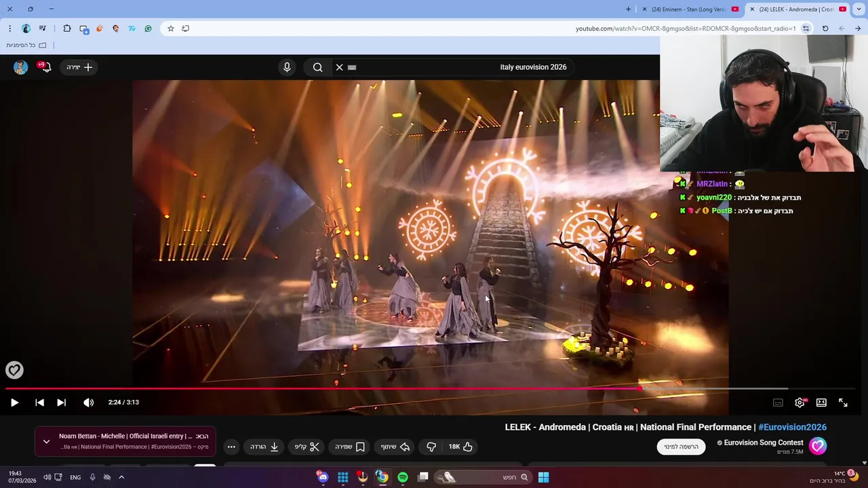Image resolution: width=868 pixels, height=488 pixels.
Task: Open player settings gear
Action: click(800, 402)
